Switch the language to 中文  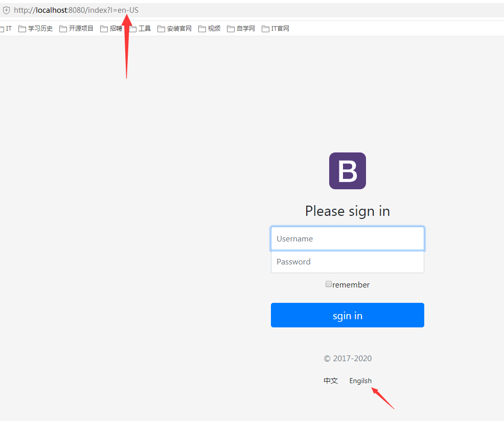tap(331, 381)
